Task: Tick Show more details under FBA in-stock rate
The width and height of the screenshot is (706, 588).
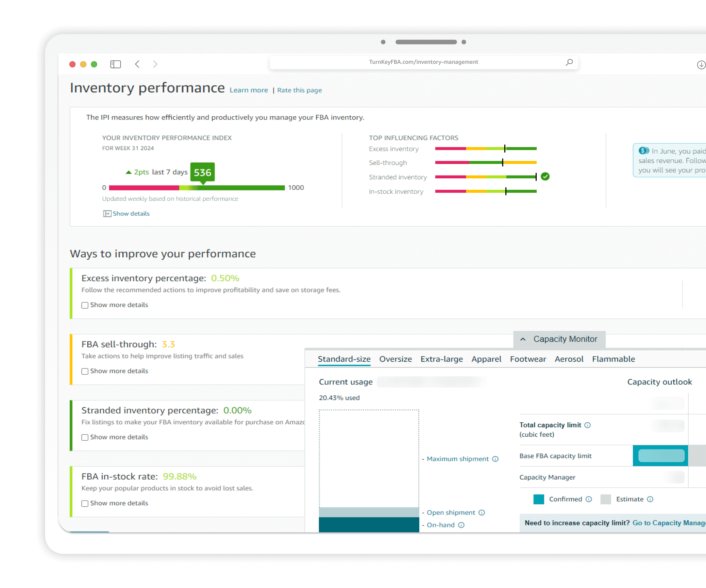Action: tap(85, 503)
